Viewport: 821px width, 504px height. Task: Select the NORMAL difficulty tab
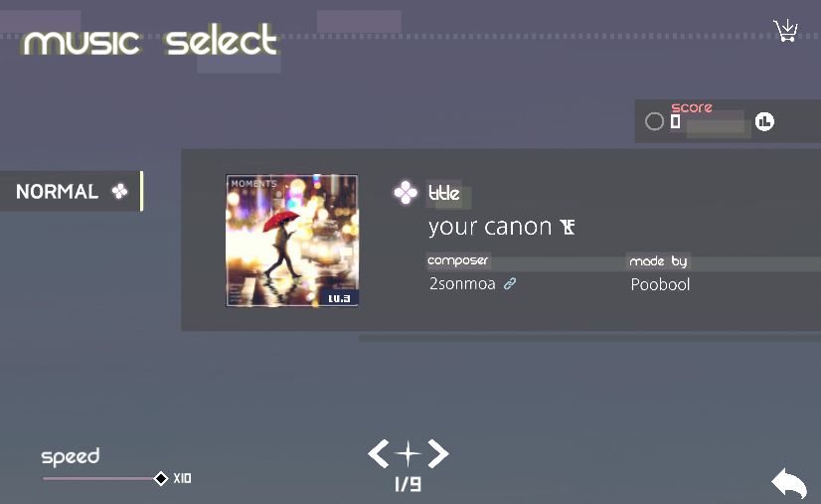tap(72, 191)
